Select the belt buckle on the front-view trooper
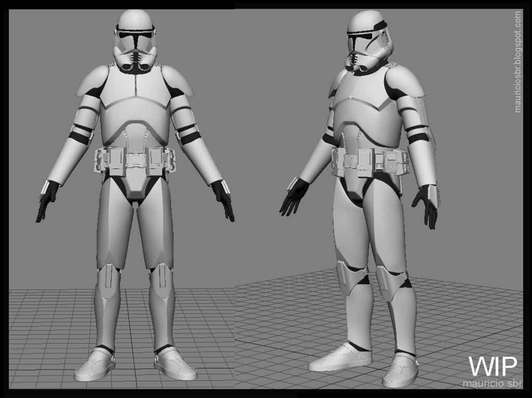The height and width of the screenshot is (398, 532). [x=135, y=161]
